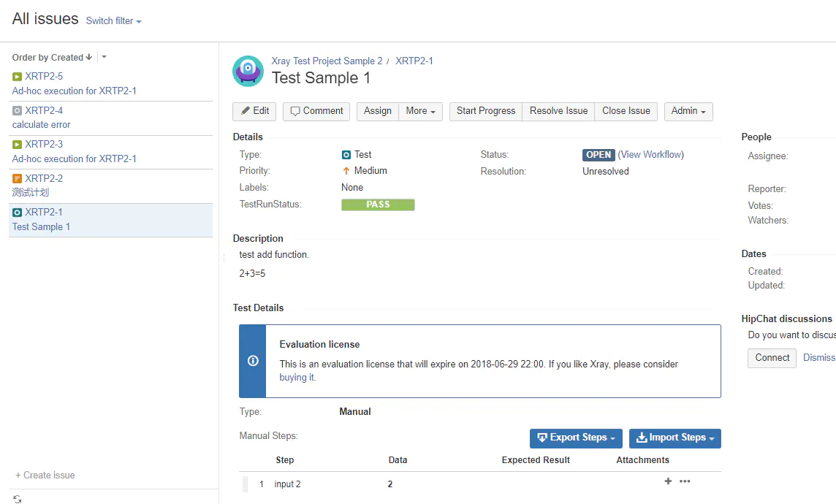The height and width of the screenshot is (504, 836).
Task: Click the info icon in the Evaluation license banner
Action: tap(252, 361)
